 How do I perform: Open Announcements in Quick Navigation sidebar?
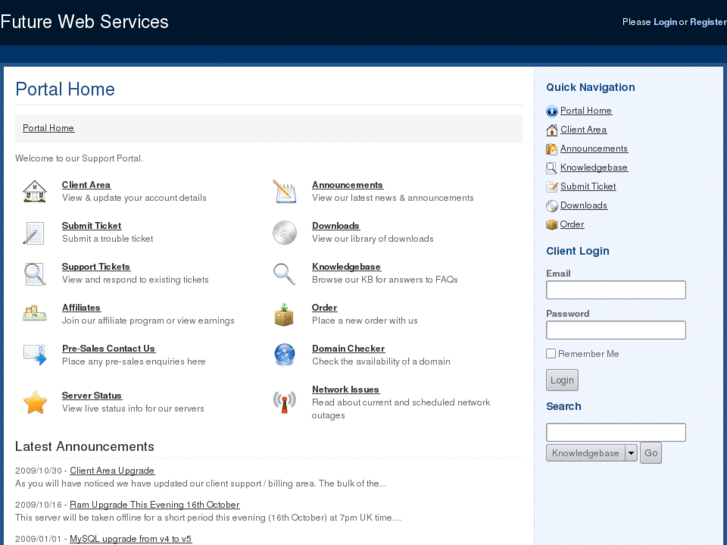point(594,149)
